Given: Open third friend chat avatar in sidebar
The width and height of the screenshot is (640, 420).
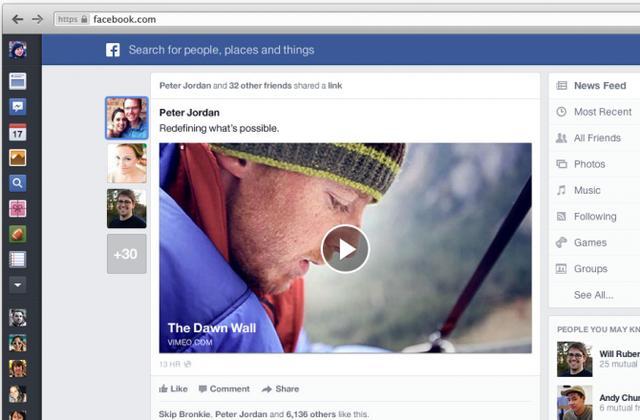Looking at the screenshot, I should 18,369.
